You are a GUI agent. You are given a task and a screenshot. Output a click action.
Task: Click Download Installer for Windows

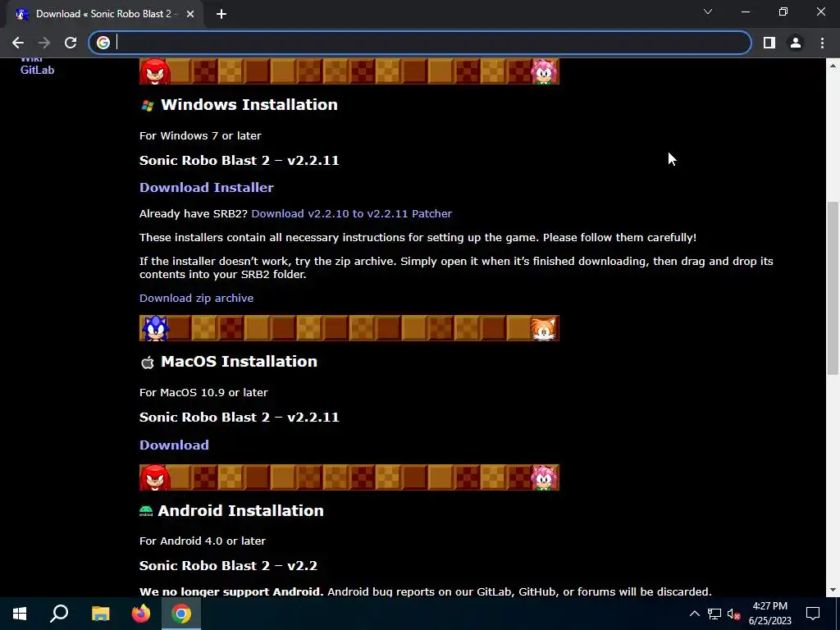tap(206, 188)
